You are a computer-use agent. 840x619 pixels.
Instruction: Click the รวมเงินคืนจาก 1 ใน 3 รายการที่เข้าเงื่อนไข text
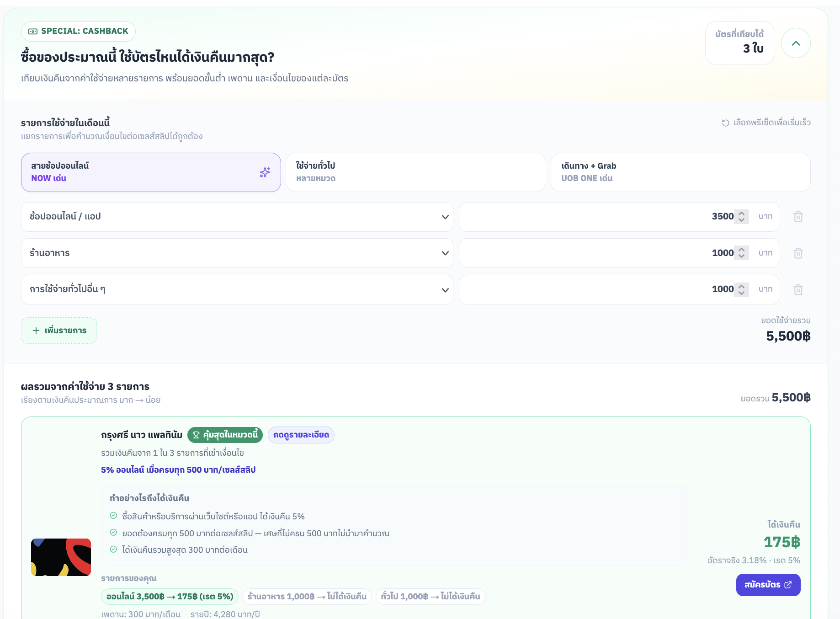pyautogui.click(x=172, y=453)
